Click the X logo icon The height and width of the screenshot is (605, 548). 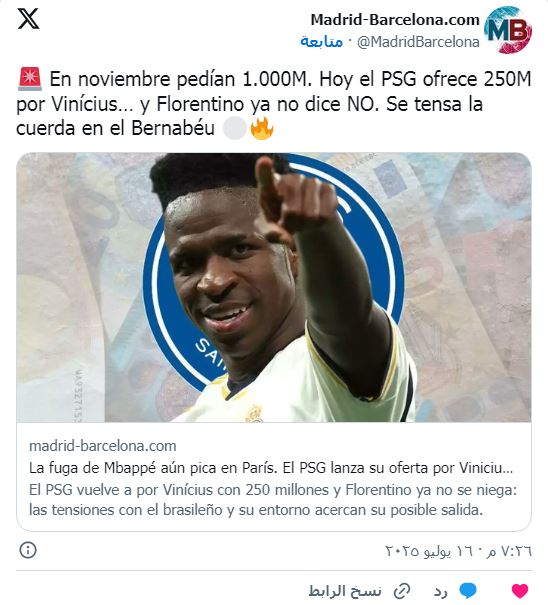[28, 19]
